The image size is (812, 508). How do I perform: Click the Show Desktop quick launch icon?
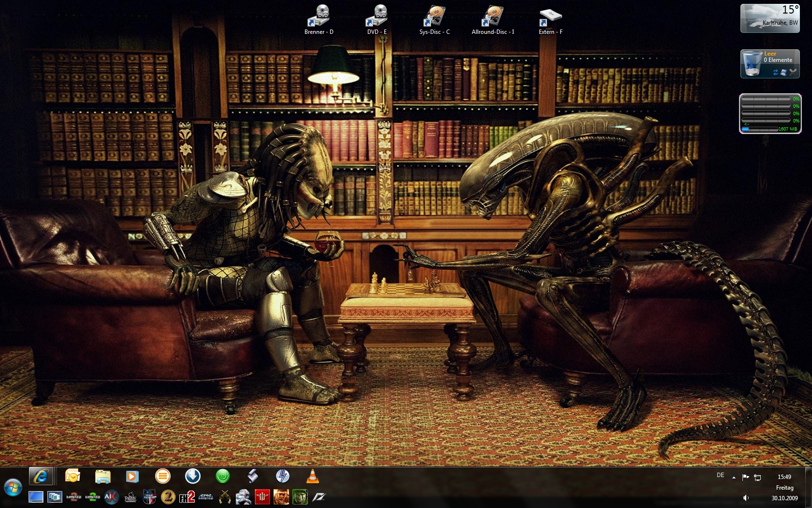36,497
